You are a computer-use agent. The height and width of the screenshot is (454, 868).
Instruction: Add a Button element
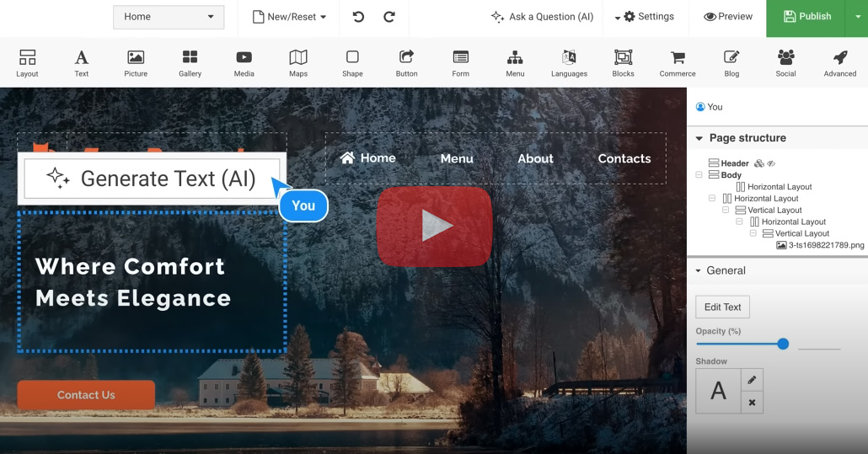(x=407, y=63)
